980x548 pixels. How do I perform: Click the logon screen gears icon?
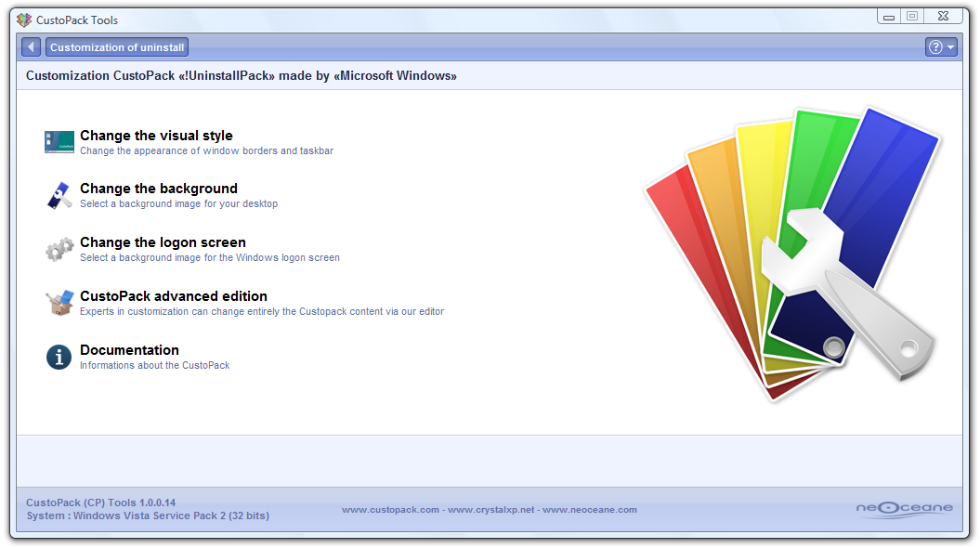click(x=59, y=249)
